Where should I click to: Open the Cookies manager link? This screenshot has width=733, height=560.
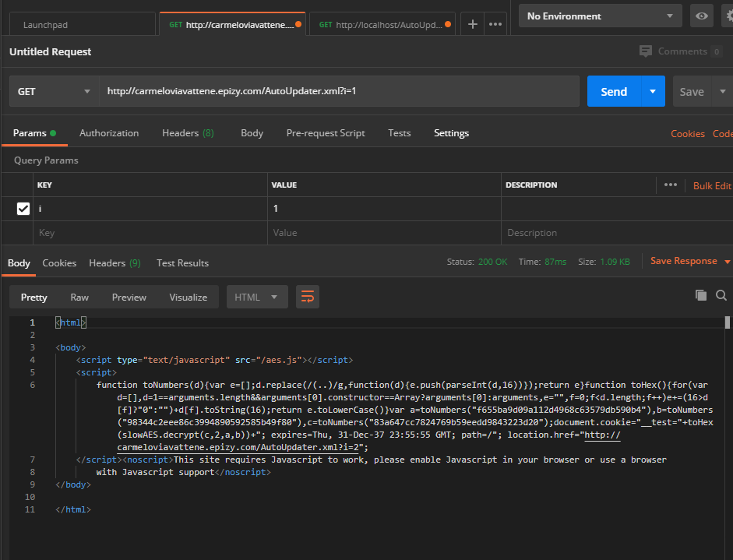point(687,133)
